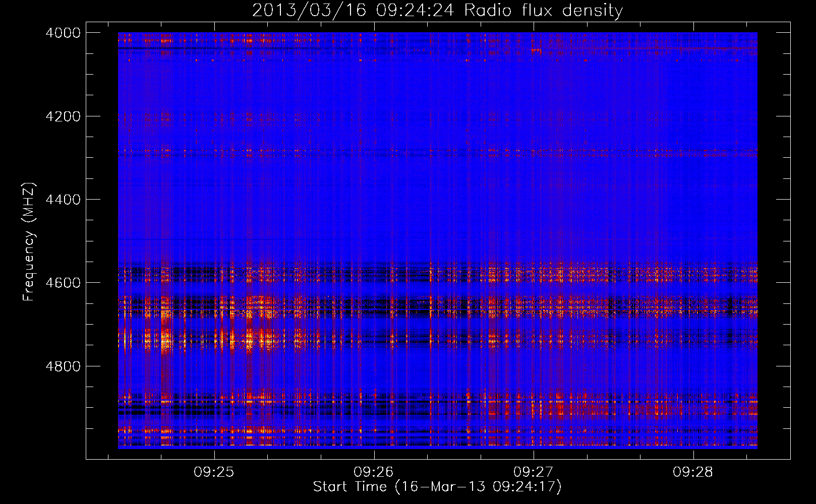The height and width of the screenshot is (504, 816).
Task: Click the 09:25 time tick label
Action: click(x=214, y=472)
